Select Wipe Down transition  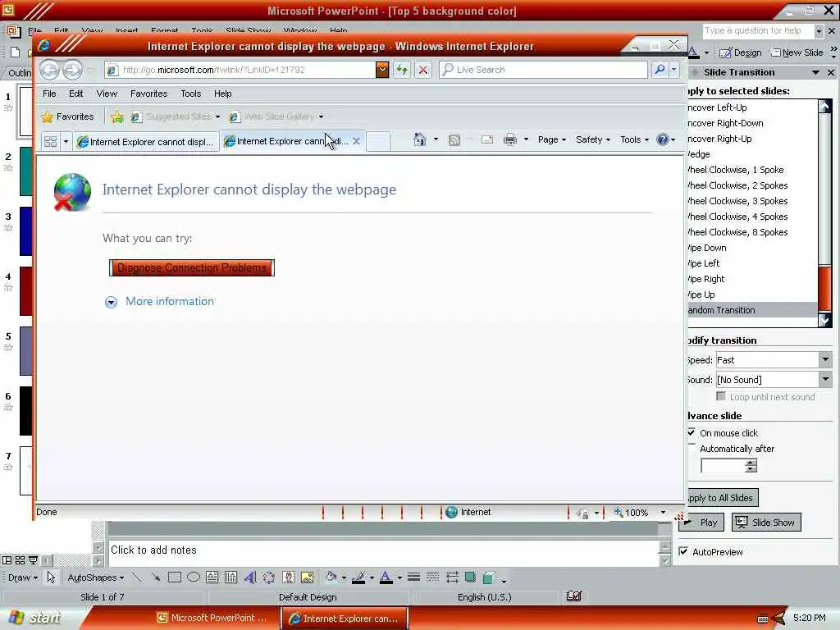752,248
